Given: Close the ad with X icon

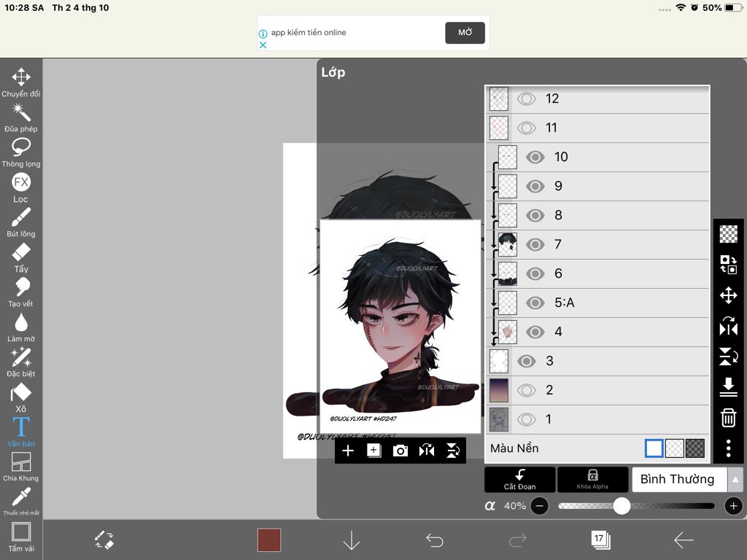Looking at the screenshot, I should (x=263, y=44).
